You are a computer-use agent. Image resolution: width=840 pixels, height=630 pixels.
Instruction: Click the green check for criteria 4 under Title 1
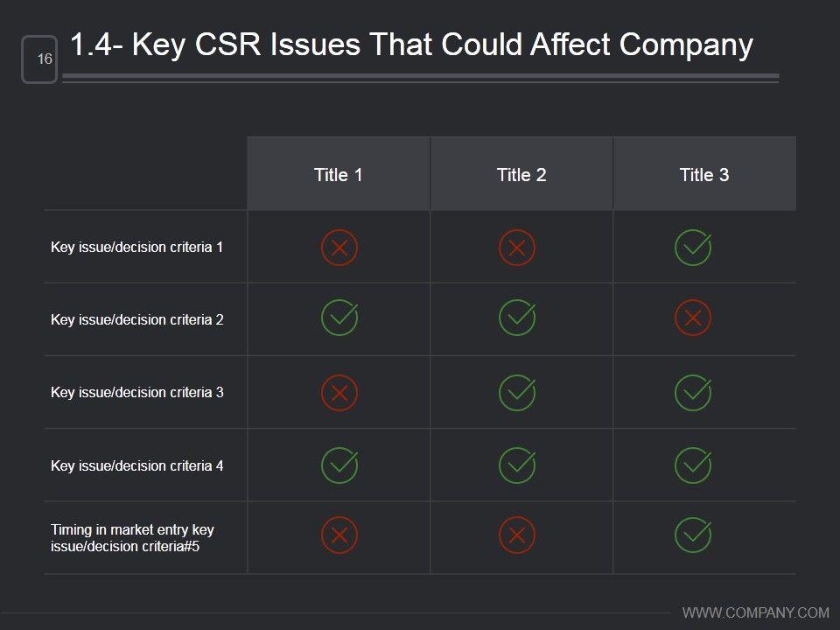tap(339, 465)
